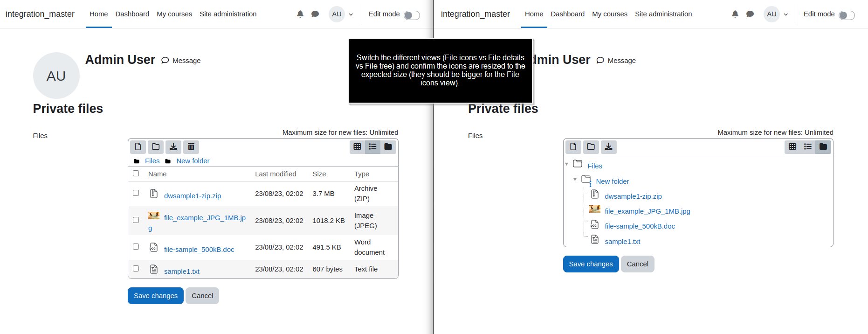
Task: Click Add file icon in left file manager
Action: (138, 147)
